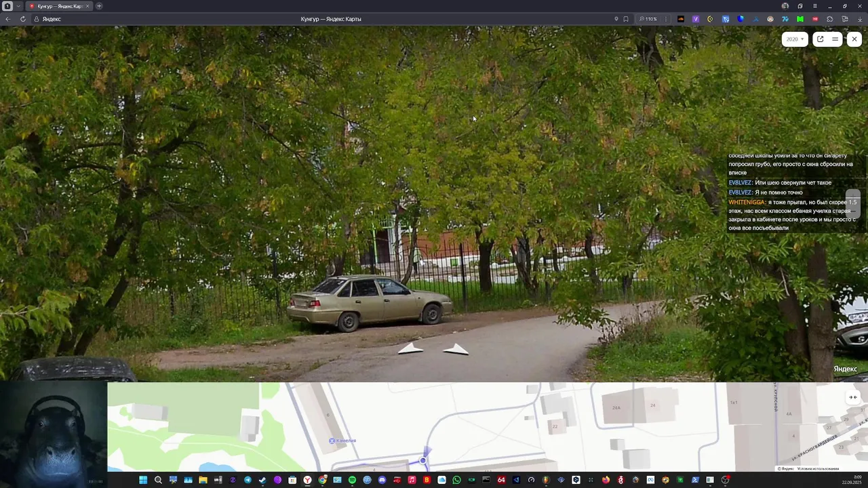868x488 pixels.
Task: Reload the page with refresh icon
Action: click(22, 19)
